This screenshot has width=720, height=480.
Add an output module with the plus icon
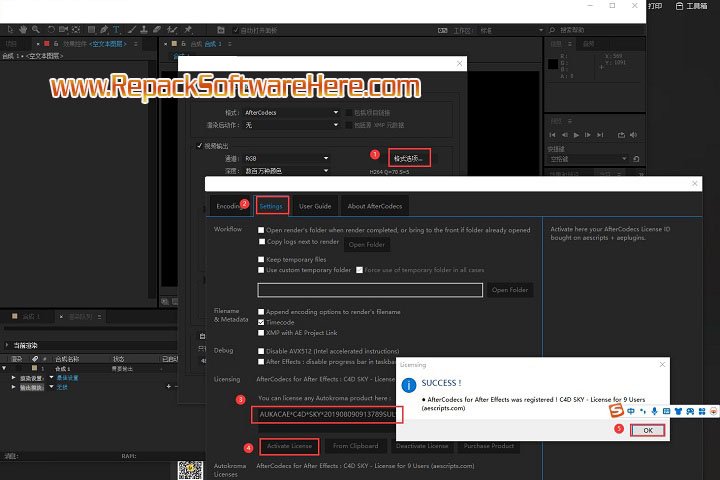click(x=169, y=387)
